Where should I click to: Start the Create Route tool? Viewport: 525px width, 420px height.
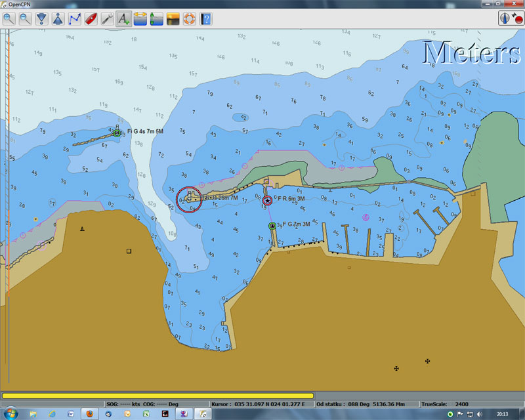pos(75,18)
